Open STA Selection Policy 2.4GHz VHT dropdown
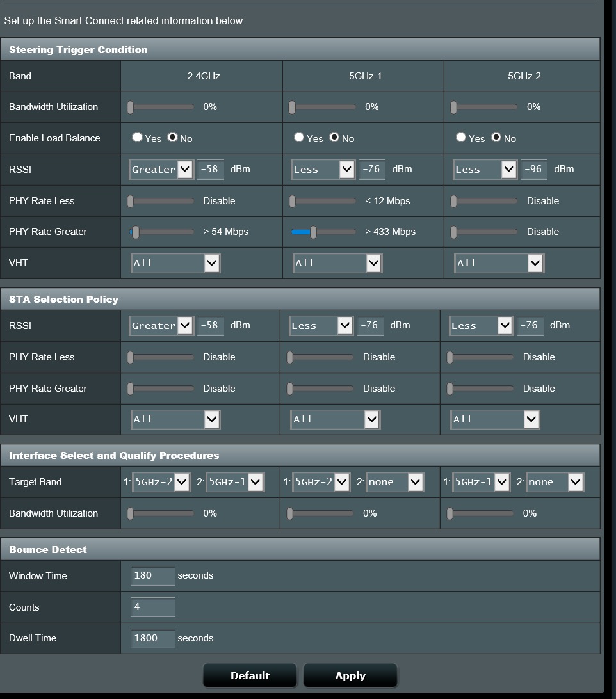This screenshot has width=616, height=699. click(x=175, y=419)
